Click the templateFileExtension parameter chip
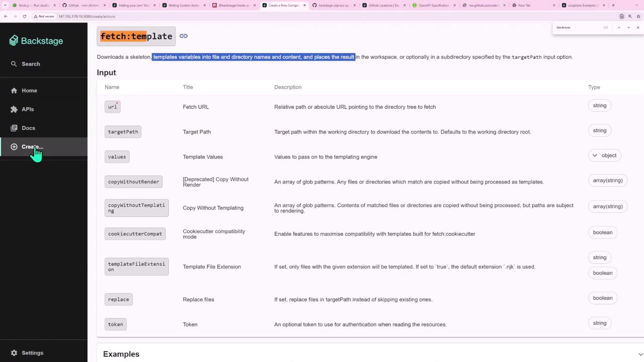 pos(136,266)
